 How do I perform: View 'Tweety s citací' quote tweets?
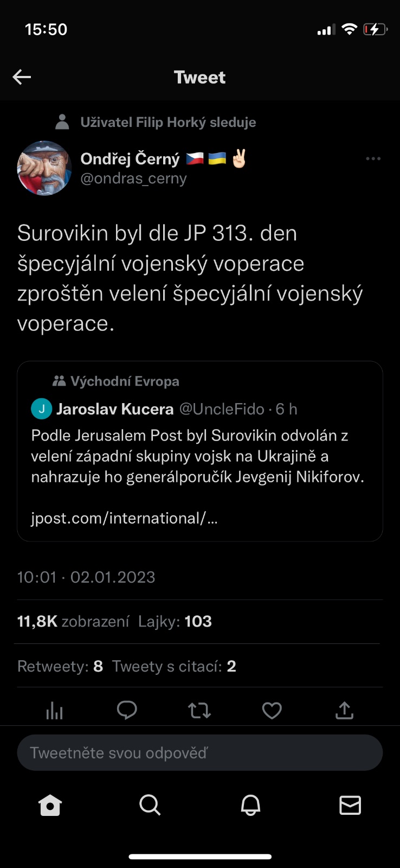coord(174,666)
